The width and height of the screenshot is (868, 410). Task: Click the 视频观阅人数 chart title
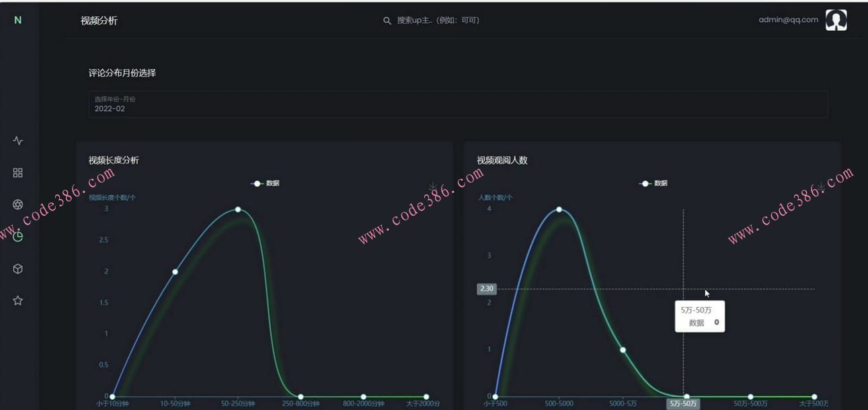pos(502,160)
